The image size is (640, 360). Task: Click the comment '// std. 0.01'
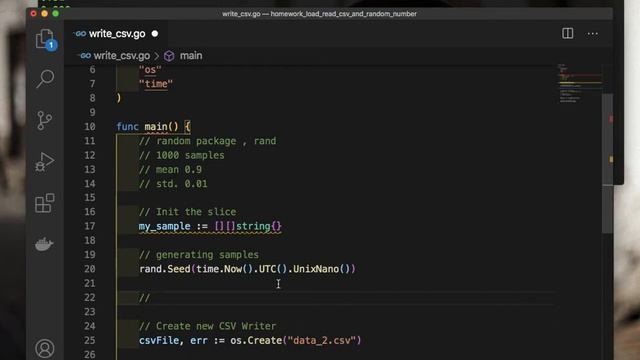173,184
